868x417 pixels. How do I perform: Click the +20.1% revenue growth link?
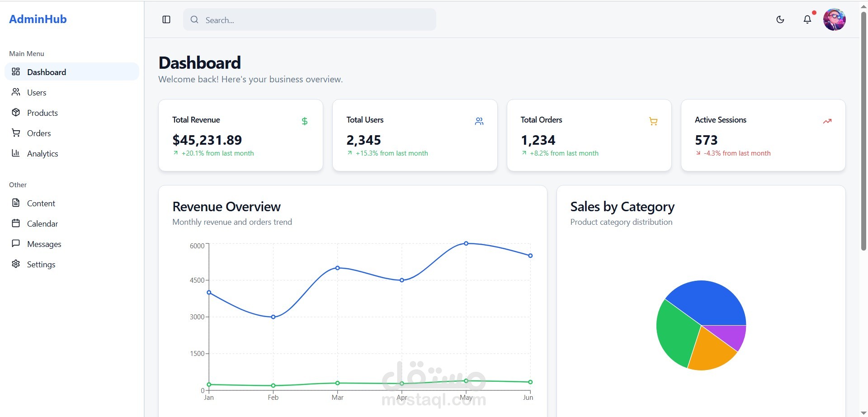[213, 153]
